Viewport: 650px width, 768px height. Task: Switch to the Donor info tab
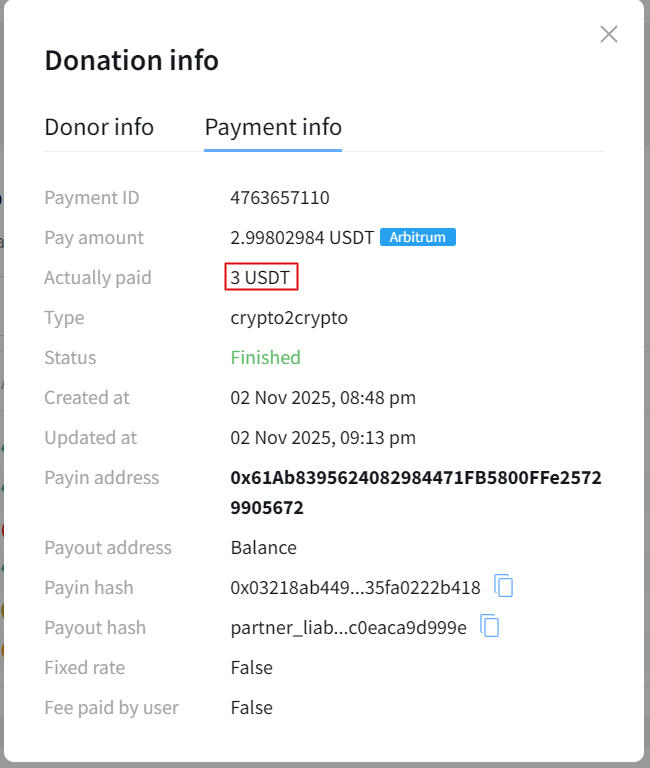click(x=99, y=127)
